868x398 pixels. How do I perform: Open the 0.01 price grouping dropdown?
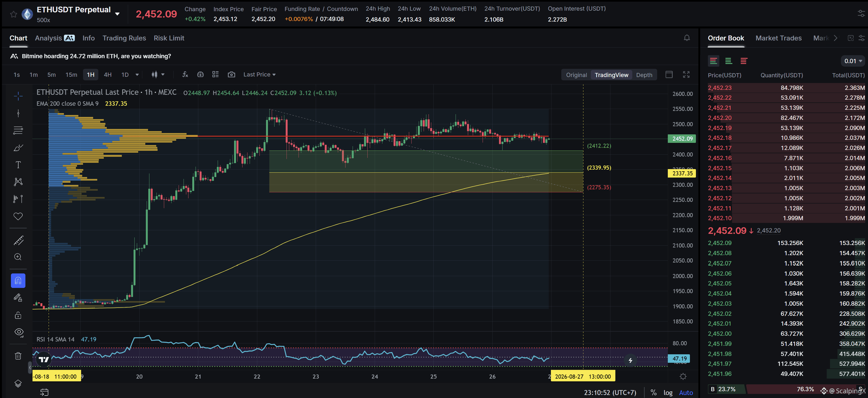coord(853,61)
